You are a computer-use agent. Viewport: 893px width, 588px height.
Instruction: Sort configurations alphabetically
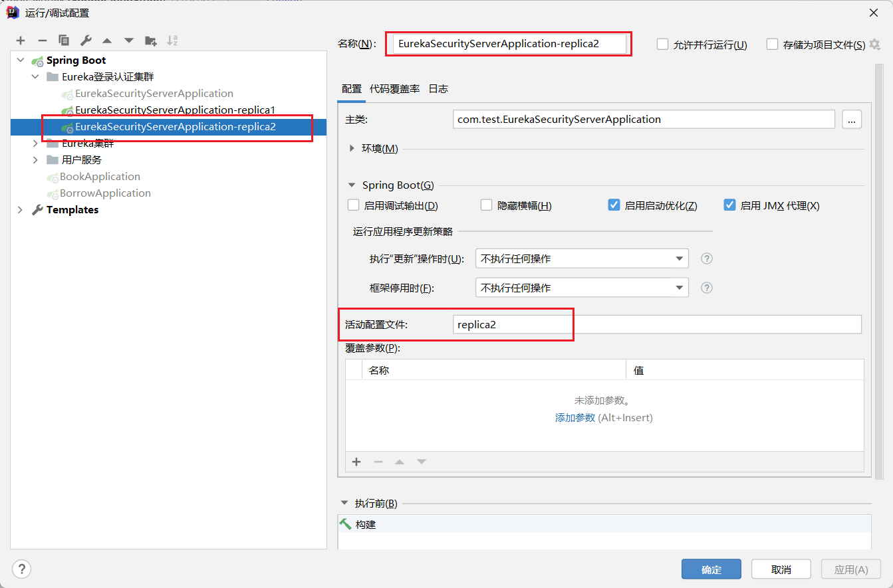click(172, 41)
